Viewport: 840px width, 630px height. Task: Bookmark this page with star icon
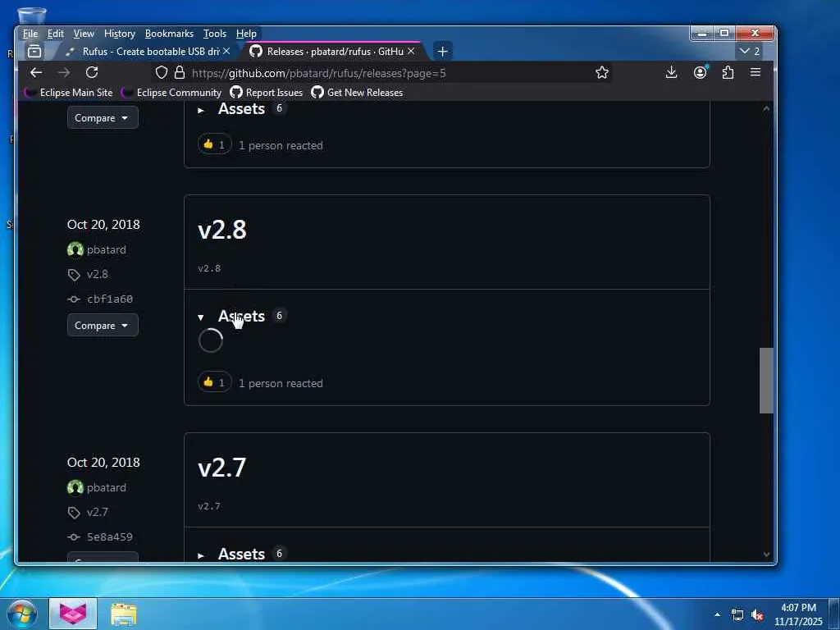[602, 73]
